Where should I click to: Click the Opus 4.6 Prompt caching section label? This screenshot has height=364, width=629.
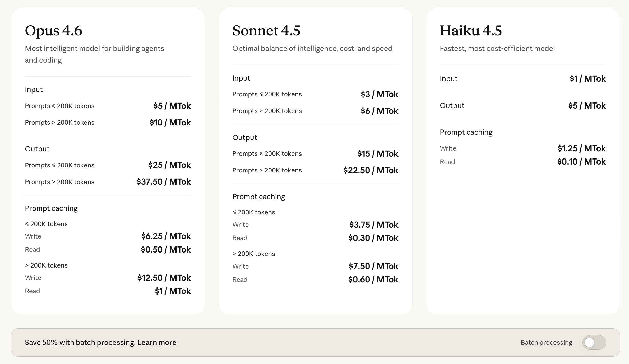tap(51, 208)
